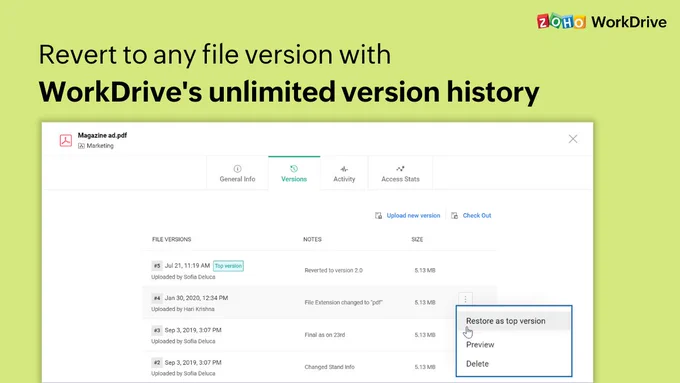Click the FILE VERSIONS column header
The image size is (680, 383).
coord(171,239)
